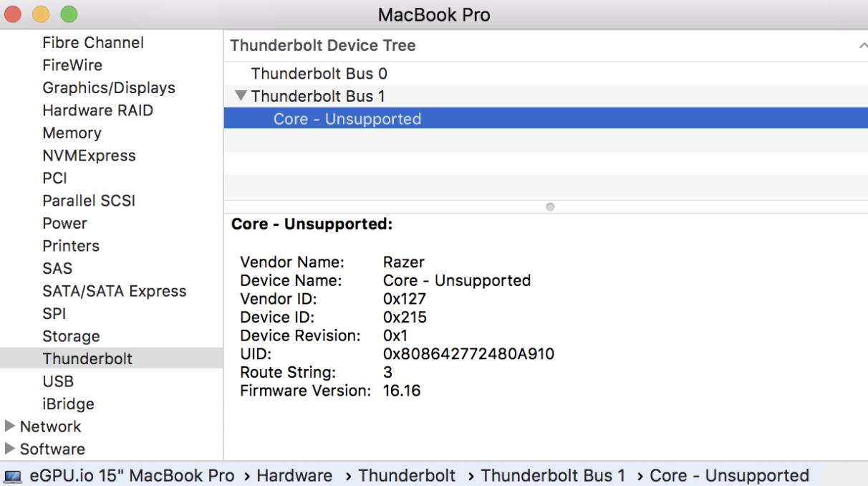Click the MacBook icon in path bar
This screenshot has height=486, width=868.
13,476
